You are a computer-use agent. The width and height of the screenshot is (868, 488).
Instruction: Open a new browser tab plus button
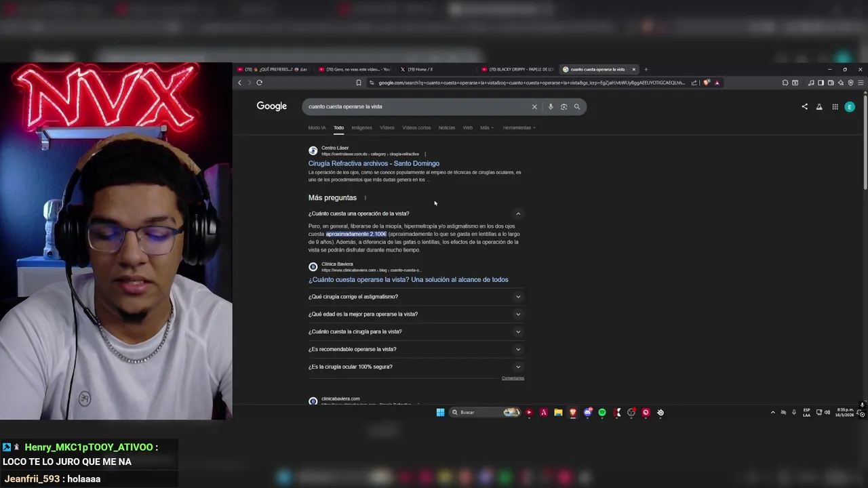(x=646, y=69)
